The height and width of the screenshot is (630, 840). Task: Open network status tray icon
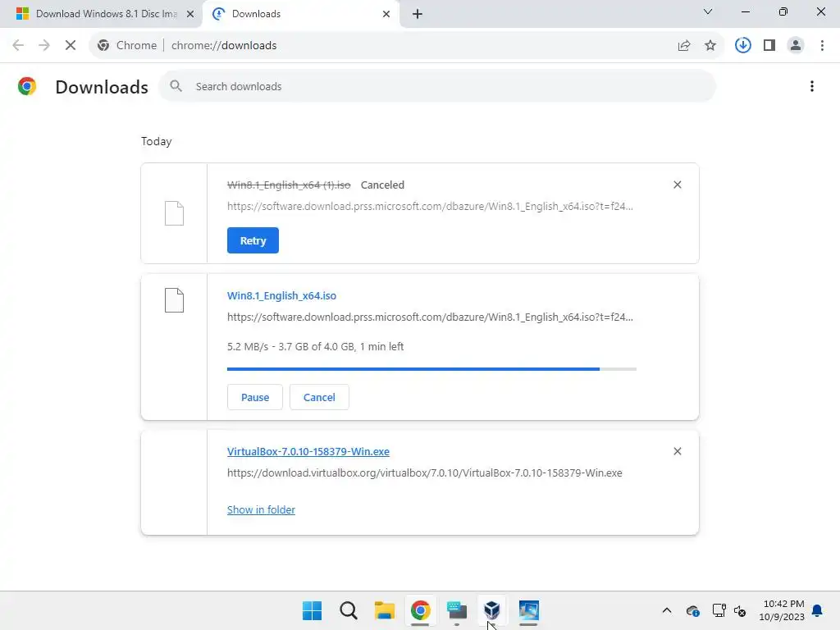pyautogui.click(x=719, y=610)
